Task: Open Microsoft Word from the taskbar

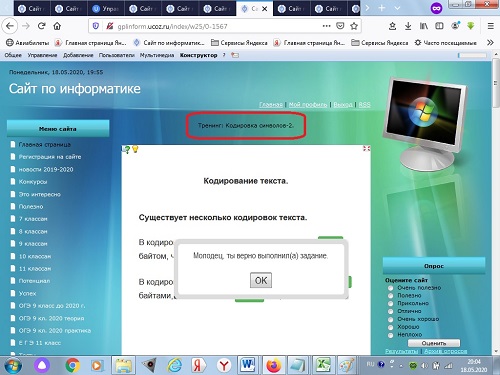Action: [248, 365]
